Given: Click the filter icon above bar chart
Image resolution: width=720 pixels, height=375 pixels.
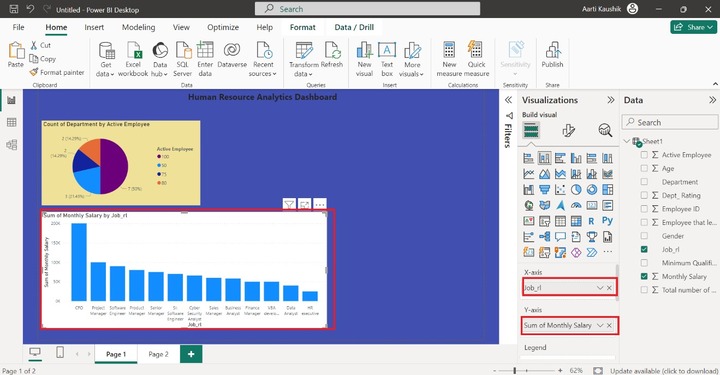Looking at the screenshot, I should (x=289, y=205).
